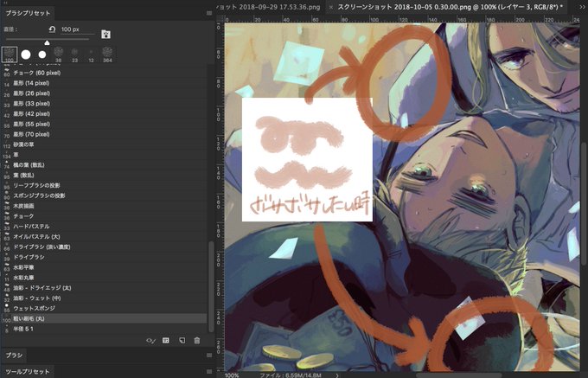The height and width of the screenshot is (378, 588).
Task: Open the ツールプリセット panel menu icon
Action: click(209, 372)
